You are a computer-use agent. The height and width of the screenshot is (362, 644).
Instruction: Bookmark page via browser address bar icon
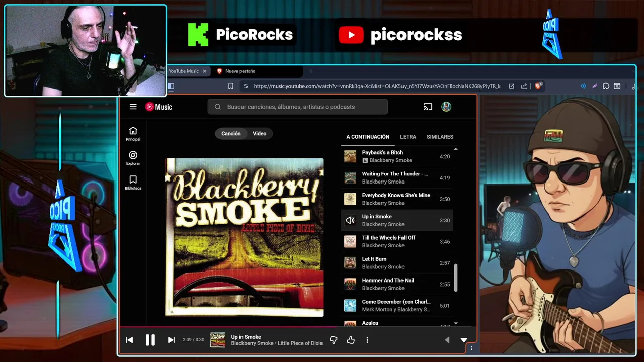click(x=230, y=86)
